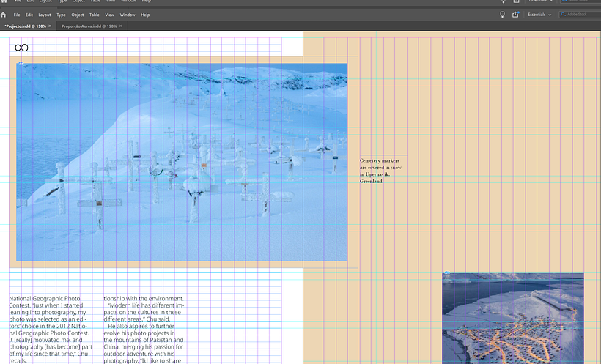
Task: Click the link badge on the cemetery image
Action: [x=21, y=64]
